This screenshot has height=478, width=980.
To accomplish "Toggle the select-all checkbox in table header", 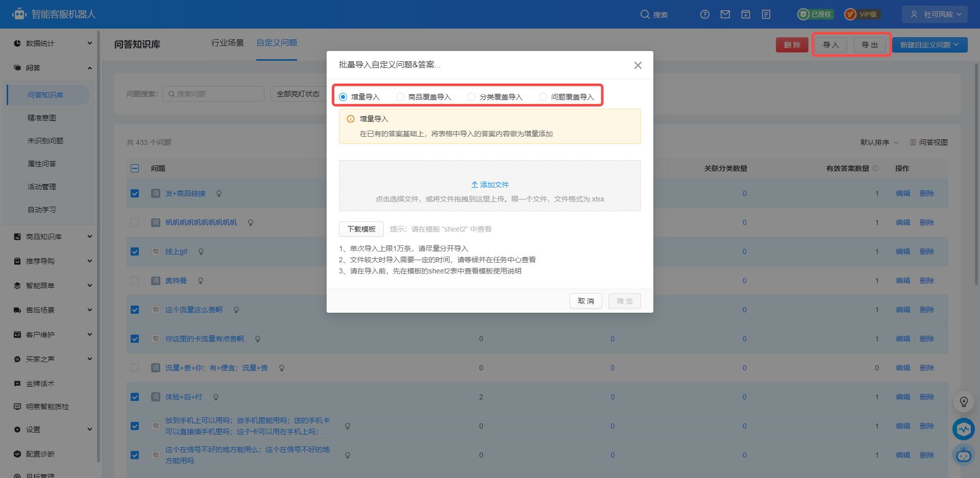I will click(x=135, y=168).
